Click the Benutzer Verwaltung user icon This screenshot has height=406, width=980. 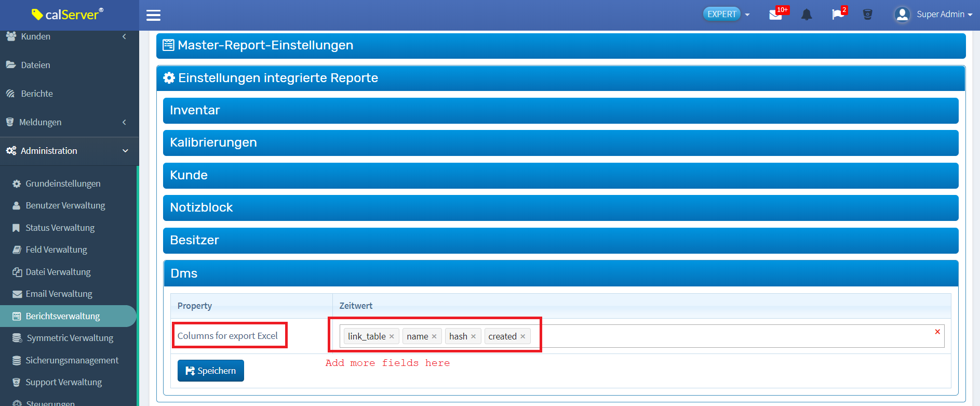point(17,205)
